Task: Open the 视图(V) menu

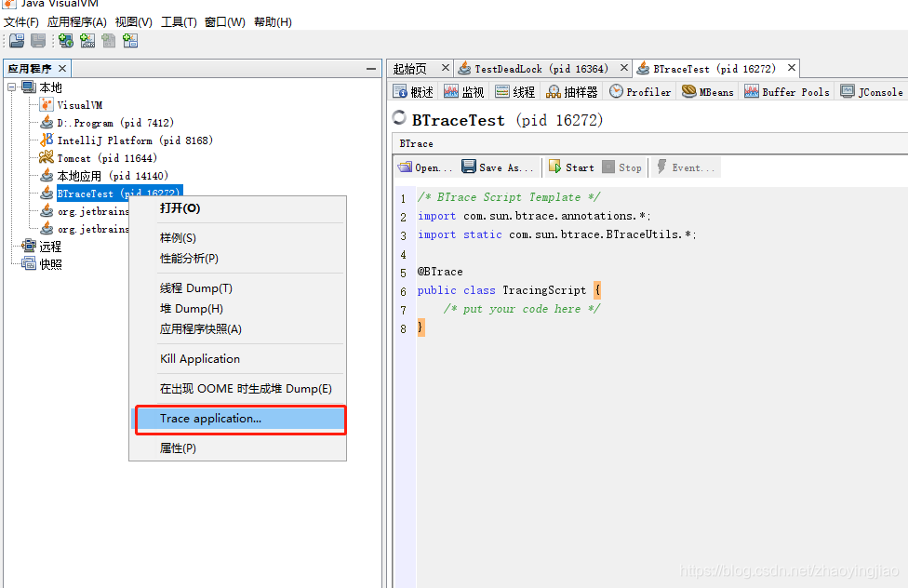Action: click(134, 22)
